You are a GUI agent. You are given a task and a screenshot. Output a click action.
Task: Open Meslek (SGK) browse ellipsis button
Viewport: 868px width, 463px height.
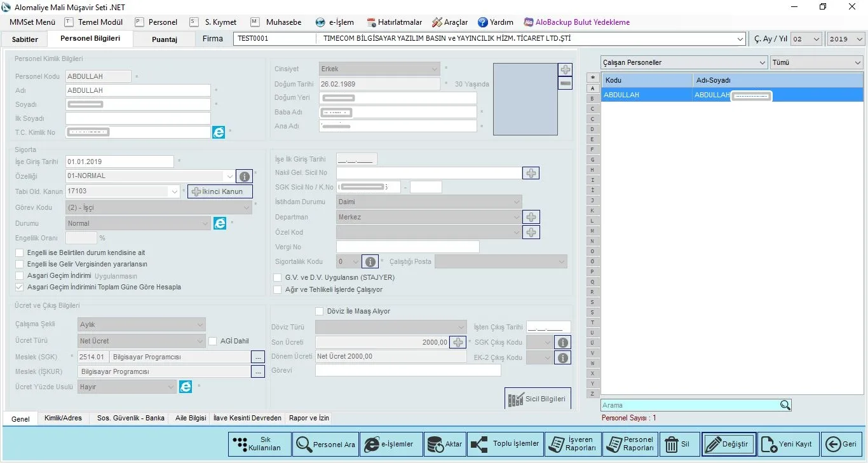click(258, 357)
